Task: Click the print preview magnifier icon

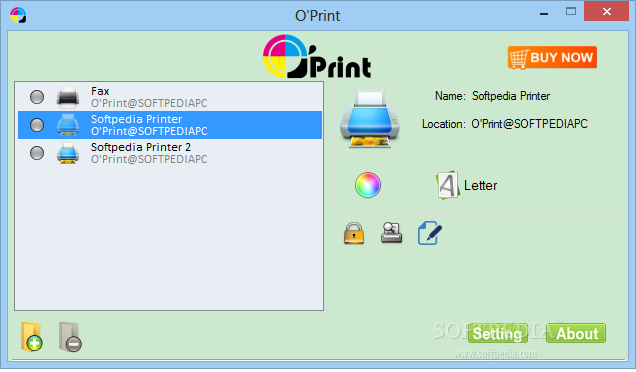Action: pyautogui.click(x=391, y=233)
